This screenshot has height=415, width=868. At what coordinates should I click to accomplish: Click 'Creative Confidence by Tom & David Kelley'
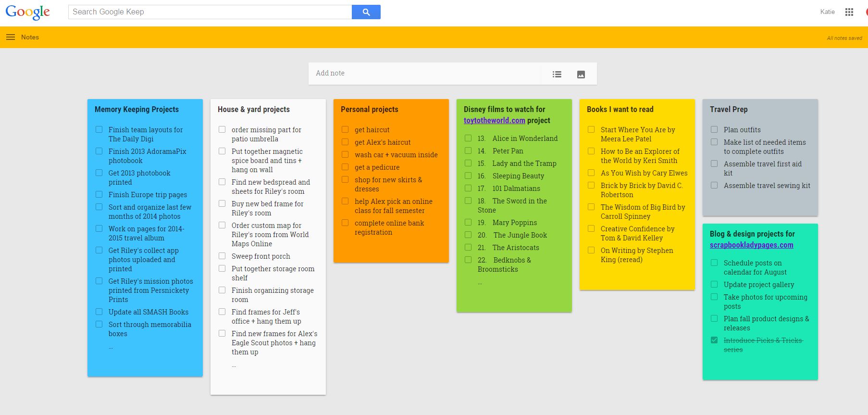pyautogui.click(x=638, y=233)
